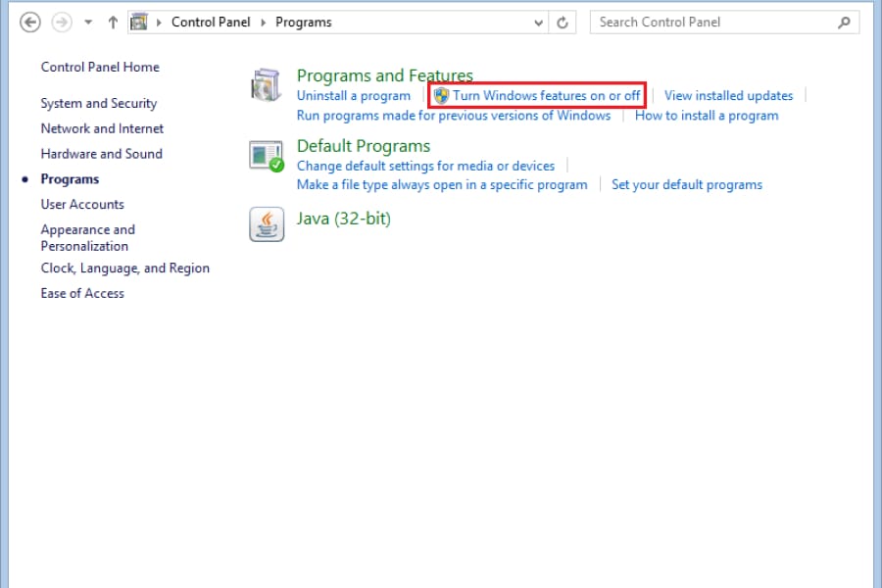Open Hardware and Sound category
The height and width of the screenshot is (588, 882).
(101, 154)
